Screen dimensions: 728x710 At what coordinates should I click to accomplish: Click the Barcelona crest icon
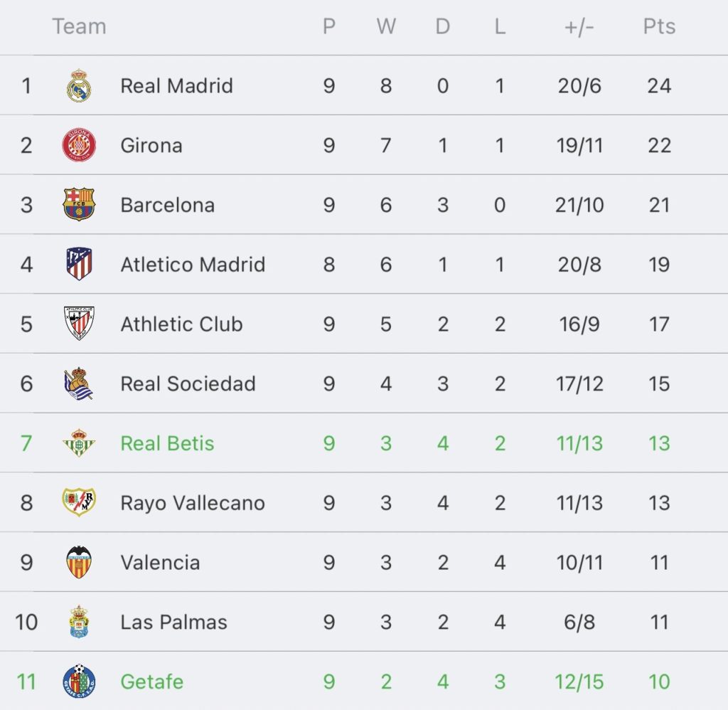pos(79,204)
